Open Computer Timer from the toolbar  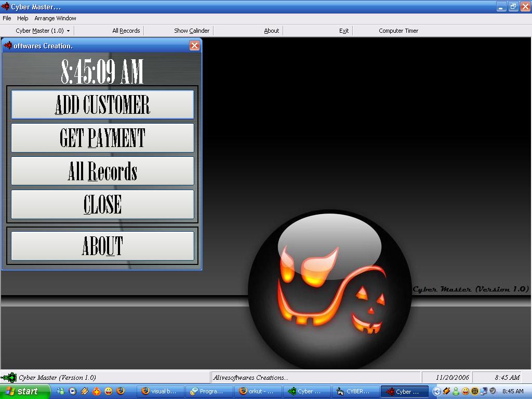tap(398, 31)
